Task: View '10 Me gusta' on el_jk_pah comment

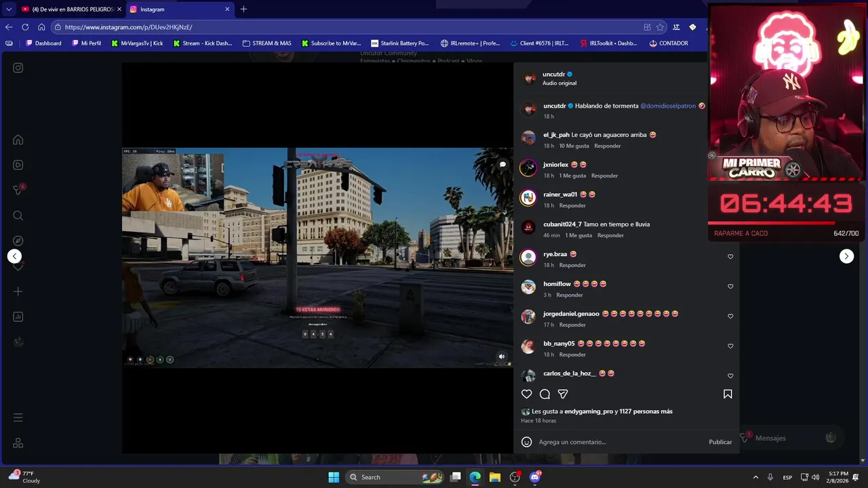Action: pos(574,146)
